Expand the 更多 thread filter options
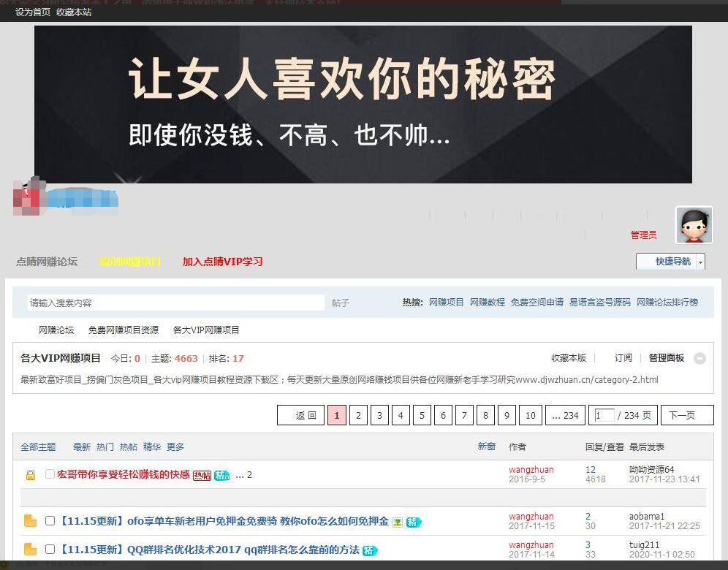Screen dimensions: 728x570 (x=175, y=446)
